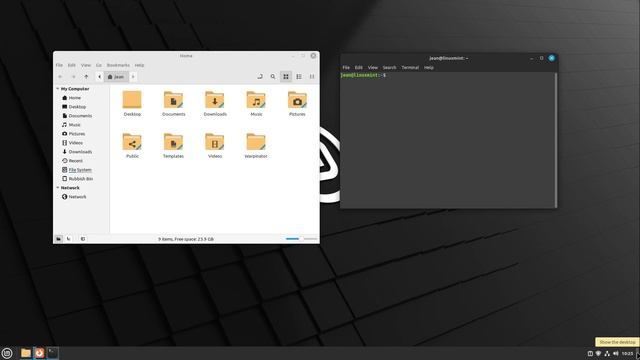Click the items and free space status text
This screenshot has height=360, width=640.
[x=186, y=239]
